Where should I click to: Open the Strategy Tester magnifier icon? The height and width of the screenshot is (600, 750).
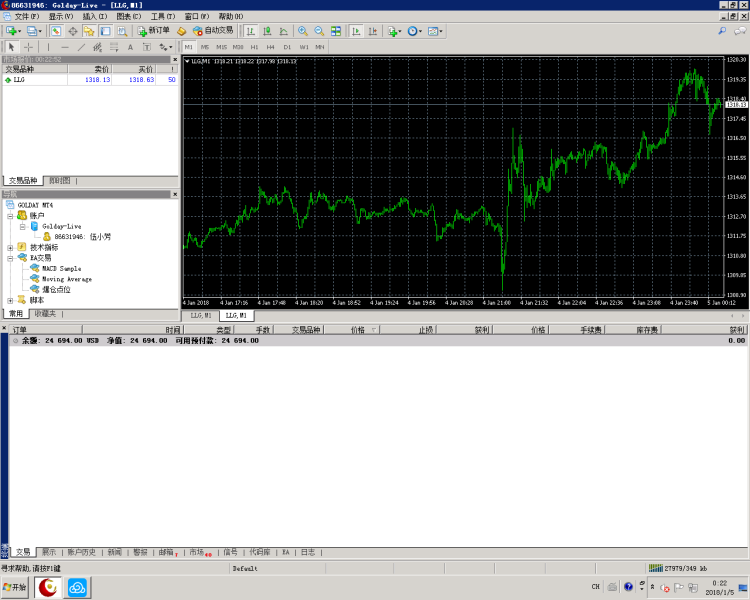pos(122,31)
